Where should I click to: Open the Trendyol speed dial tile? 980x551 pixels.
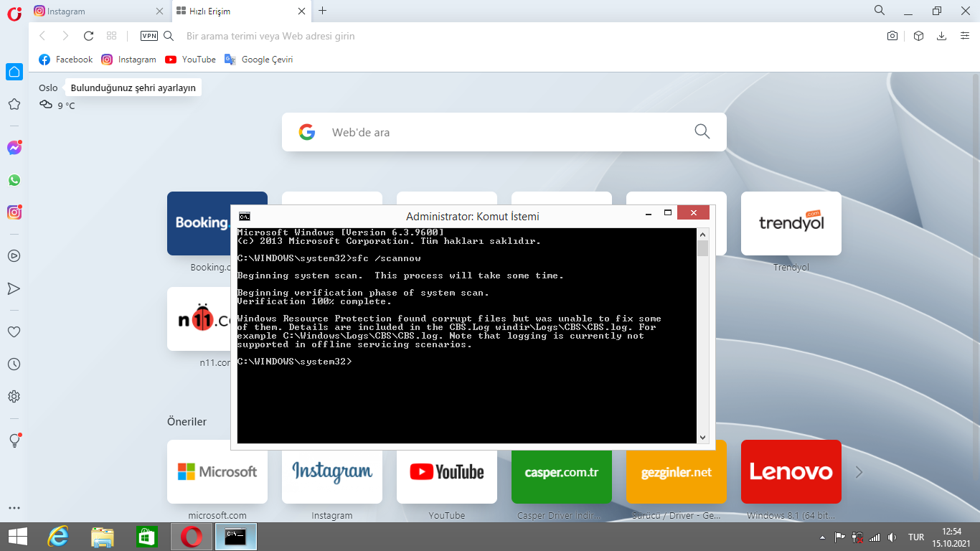coord(791,224)
